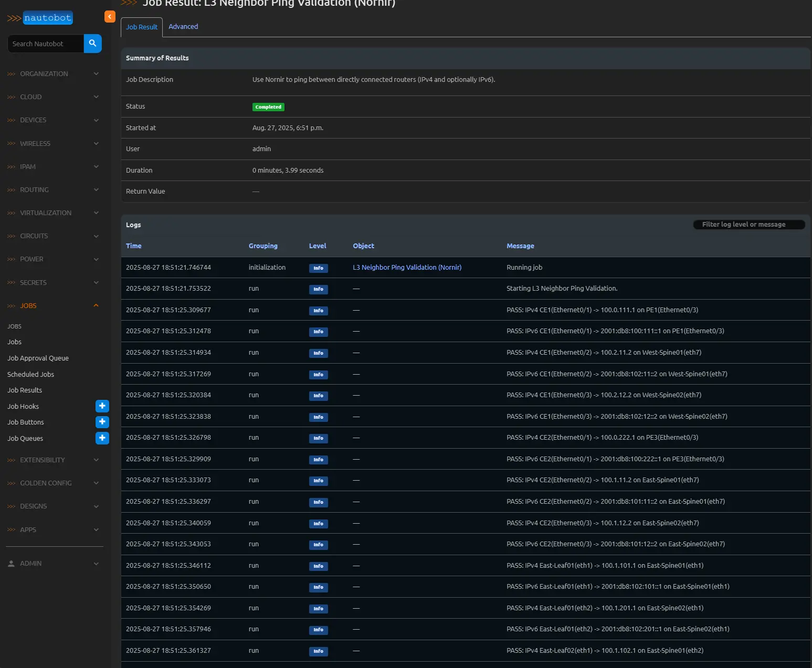Select the Job Result tab
The height and width of the screenshot is (668, 812).
(x=142, y=27)
